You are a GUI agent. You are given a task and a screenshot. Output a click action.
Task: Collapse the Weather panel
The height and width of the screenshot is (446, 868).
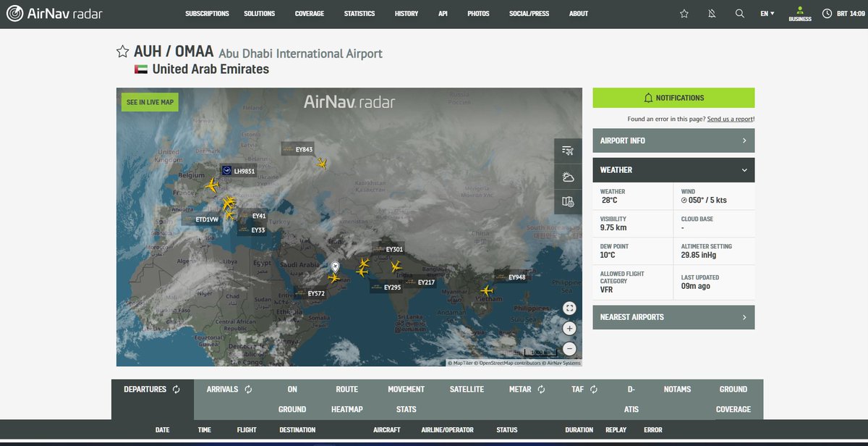tap(673, 170)
